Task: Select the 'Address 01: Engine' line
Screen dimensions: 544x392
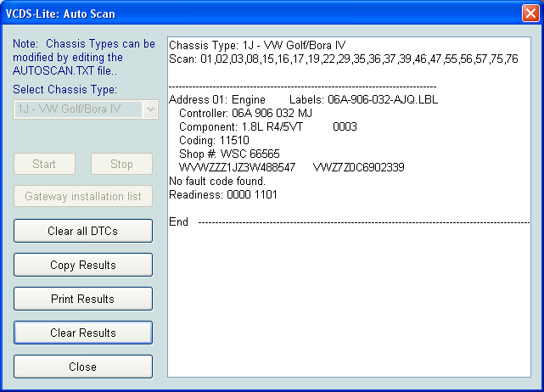Action: click(217, 99)
